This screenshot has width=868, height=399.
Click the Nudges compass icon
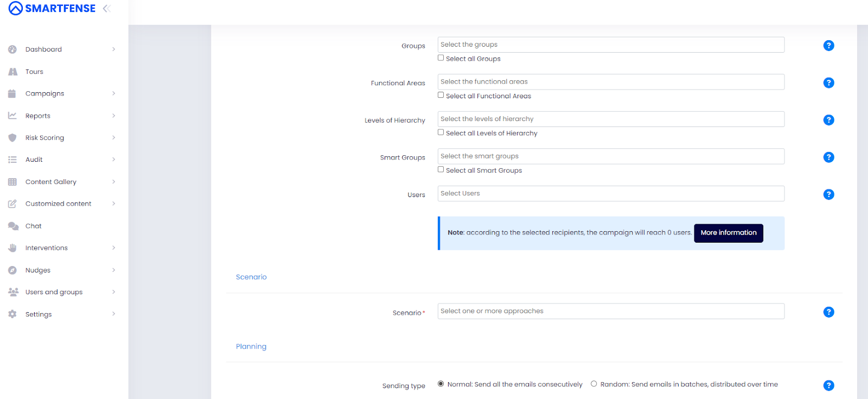coord(12,270)
